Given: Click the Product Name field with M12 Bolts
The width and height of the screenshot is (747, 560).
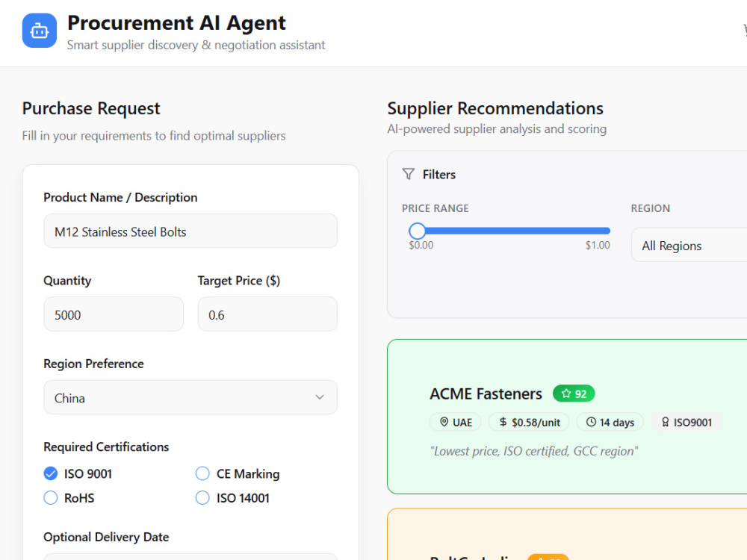Looking at the screenshot, I should click(190, 231).
